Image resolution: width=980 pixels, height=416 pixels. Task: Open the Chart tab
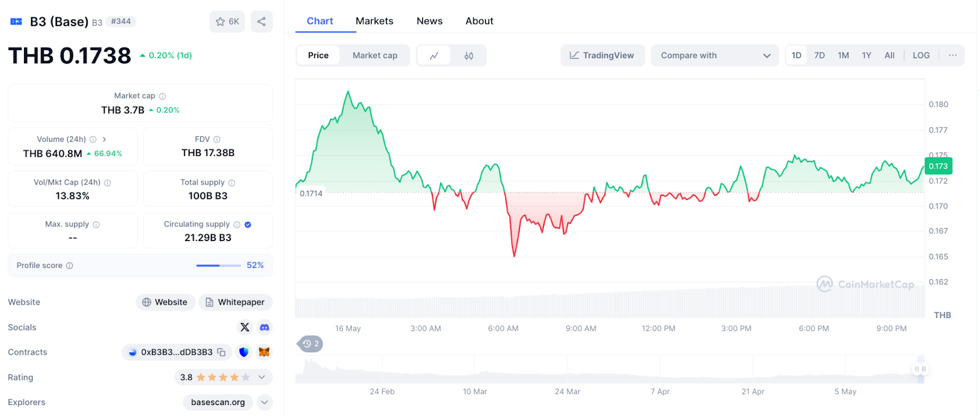(x=320, y=21)
